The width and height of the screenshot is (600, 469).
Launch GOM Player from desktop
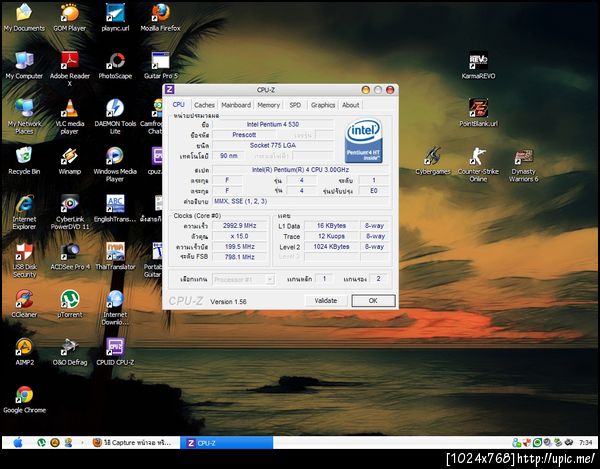70,17
